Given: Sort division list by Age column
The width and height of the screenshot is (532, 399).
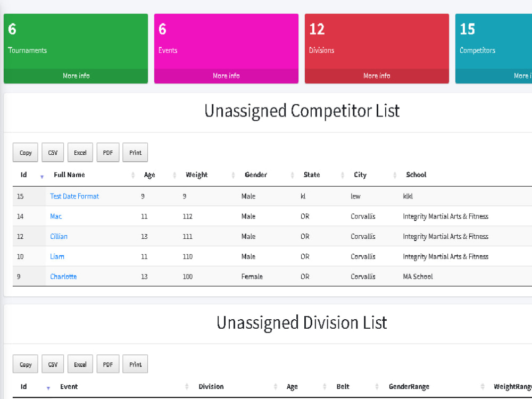Looking at the screenshot, I should pos(304,386).
